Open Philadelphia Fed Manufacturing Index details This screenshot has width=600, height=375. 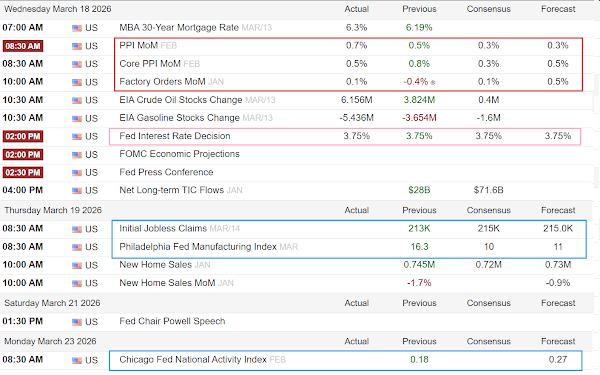pyautogui.click(x=198, y=247)
